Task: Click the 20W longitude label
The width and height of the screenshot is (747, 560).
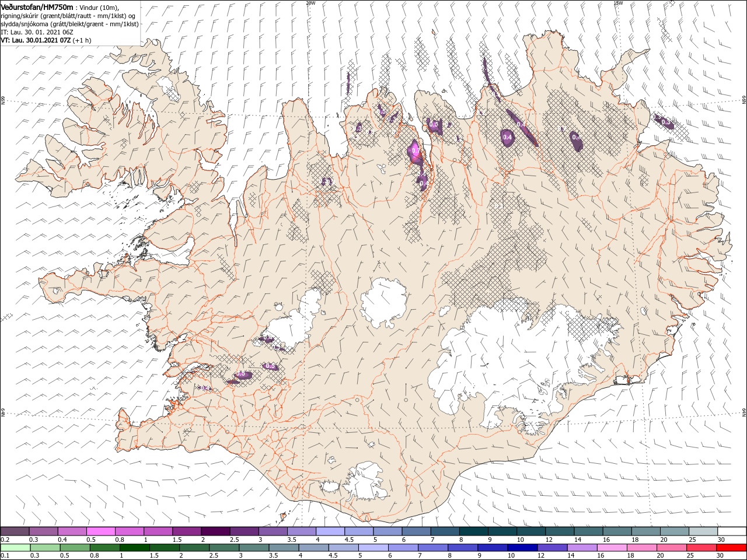Action: (x=310, y=2)
